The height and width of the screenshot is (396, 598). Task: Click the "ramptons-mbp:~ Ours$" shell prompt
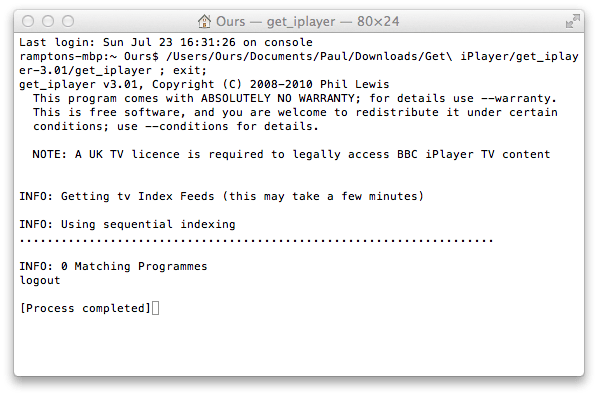click(89, 56)
